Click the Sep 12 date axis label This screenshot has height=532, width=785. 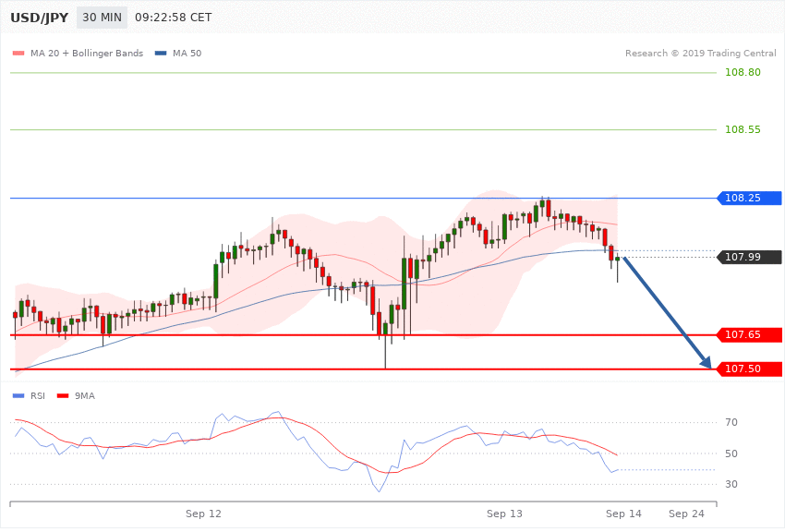203,514
